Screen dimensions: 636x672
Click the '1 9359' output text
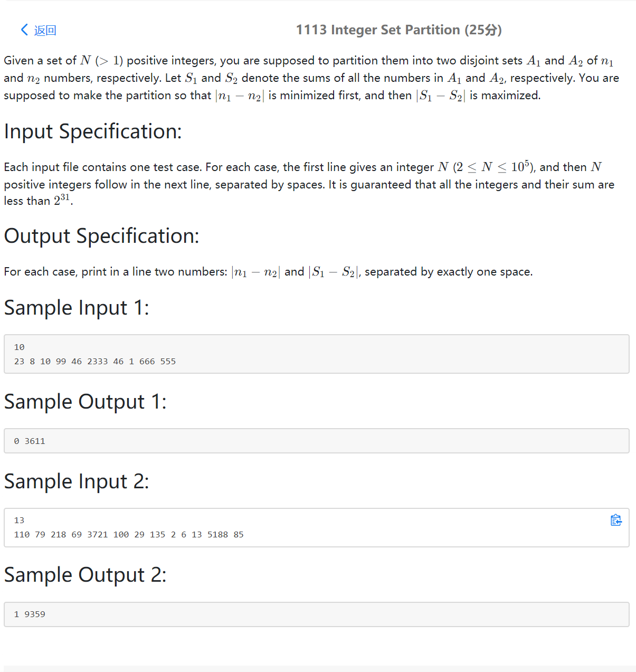click(x=30, y=614)
